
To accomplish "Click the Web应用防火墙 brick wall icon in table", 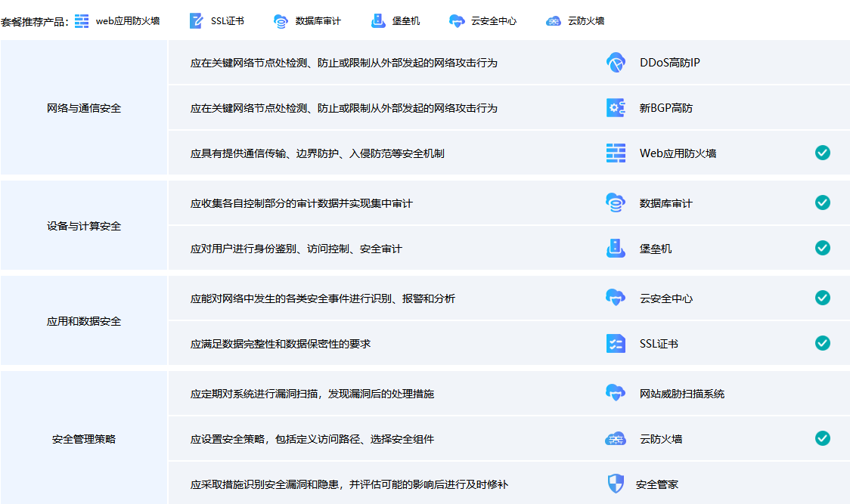I will coord(616,153).
